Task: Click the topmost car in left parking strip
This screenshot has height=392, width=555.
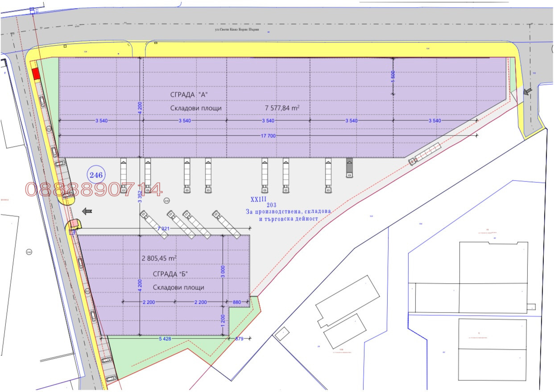Action: click(42, 102)
